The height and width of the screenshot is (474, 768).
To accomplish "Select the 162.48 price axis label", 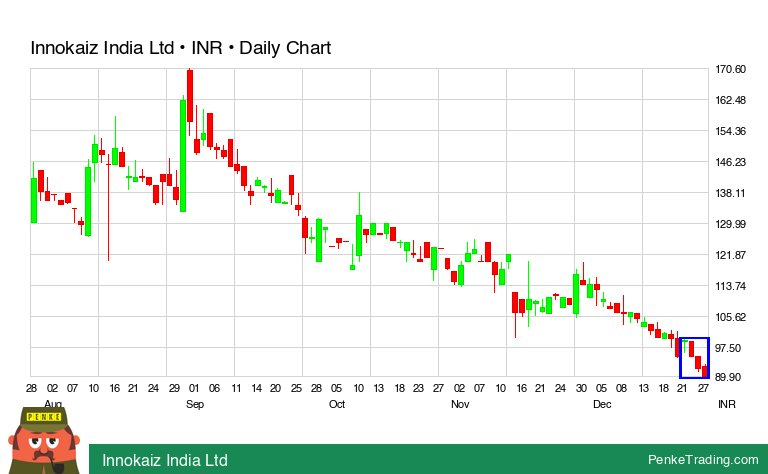I will (x=730, y=100).
